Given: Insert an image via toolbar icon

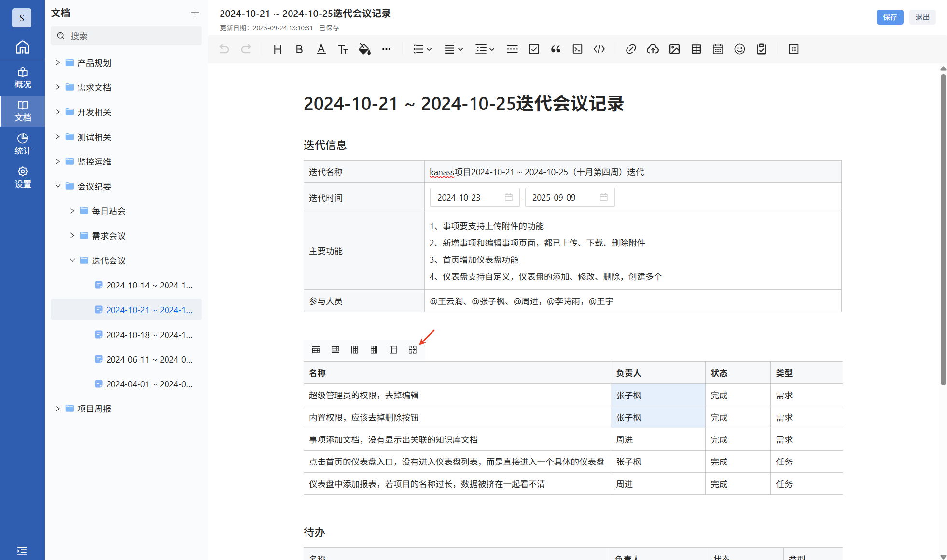Looking at the screenshot, I should (x=674, y=49).
